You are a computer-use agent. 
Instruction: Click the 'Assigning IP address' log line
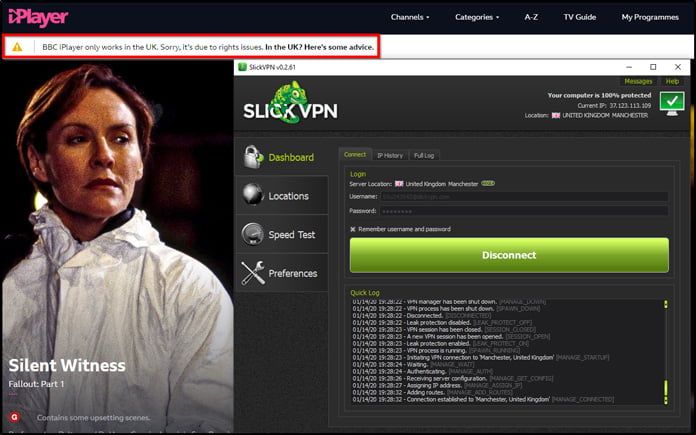point(437,385)
